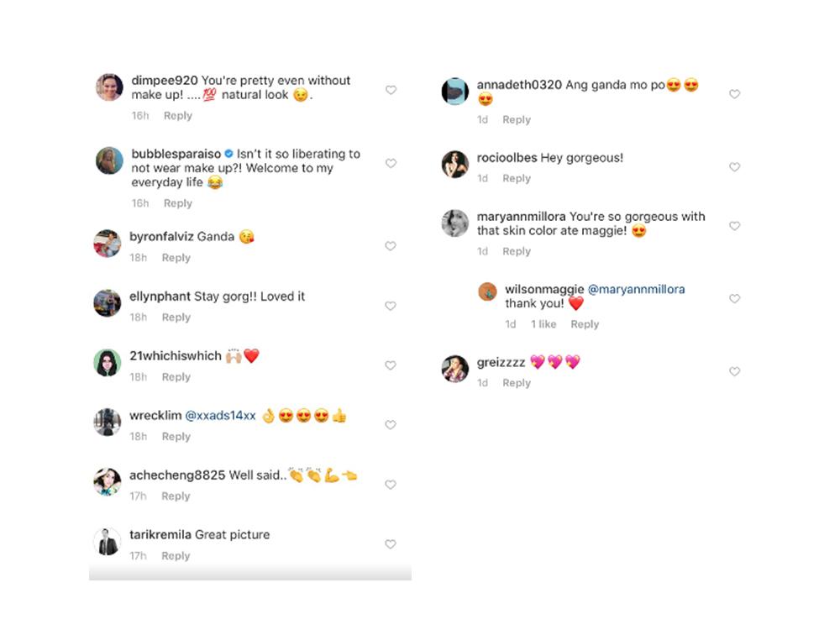Like dimpee920's comment with the heart
840x630 pixels.
(391, 90)
